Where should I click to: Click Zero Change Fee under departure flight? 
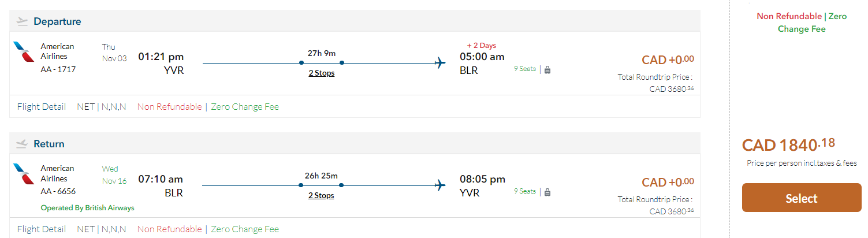pos(245,107)
